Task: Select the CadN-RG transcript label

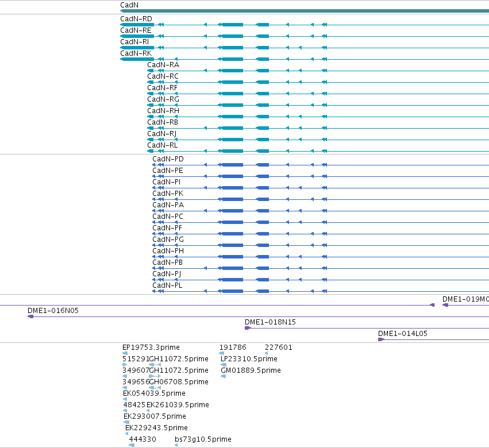Action: (x=163, y=99)
